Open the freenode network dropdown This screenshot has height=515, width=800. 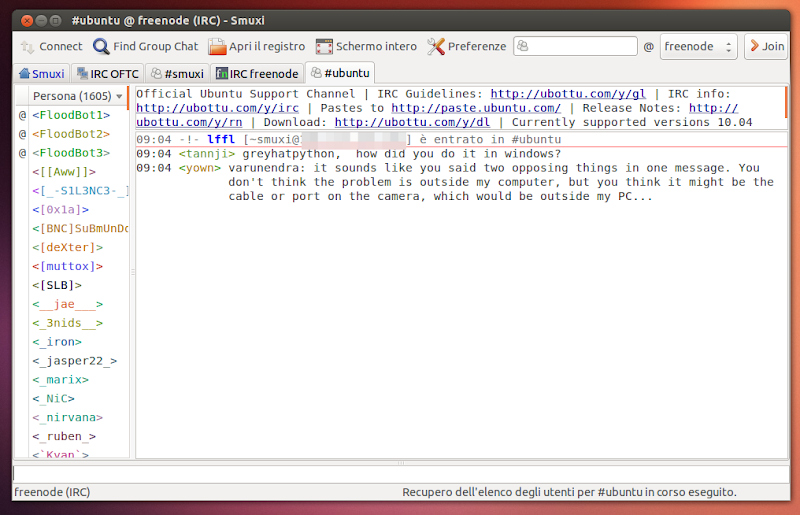[x=698, y=46]
